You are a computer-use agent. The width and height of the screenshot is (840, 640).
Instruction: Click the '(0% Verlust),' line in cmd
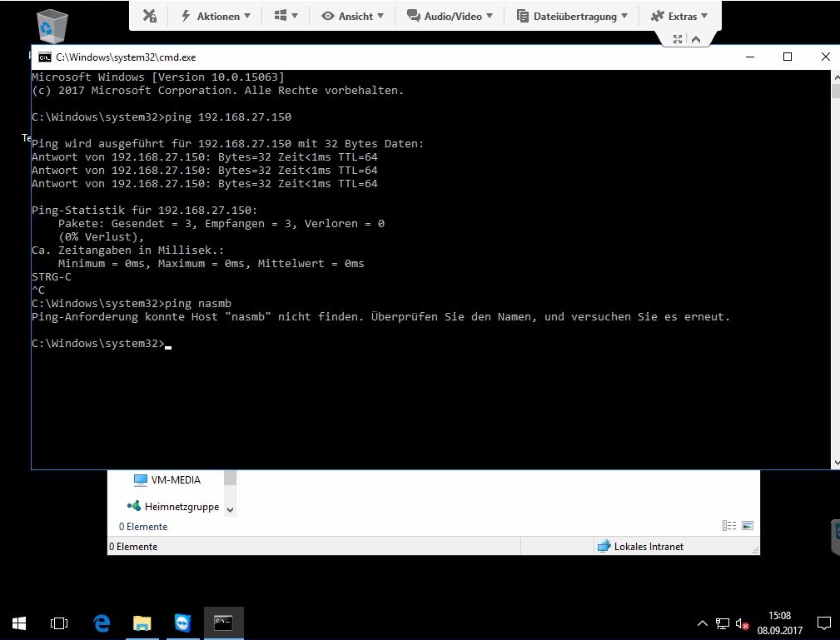coord(101,236)
